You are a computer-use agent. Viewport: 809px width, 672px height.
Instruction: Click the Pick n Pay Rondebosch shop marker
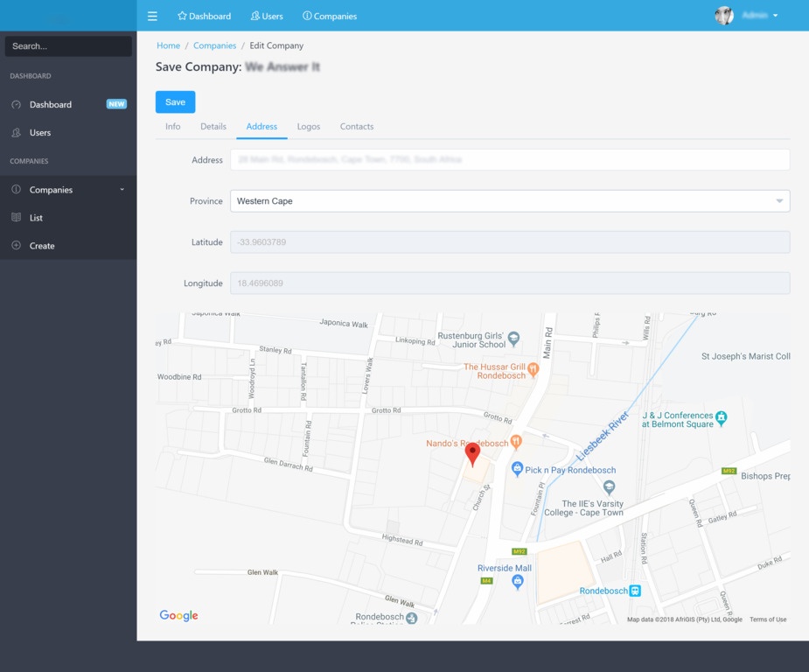coord(517,469)
